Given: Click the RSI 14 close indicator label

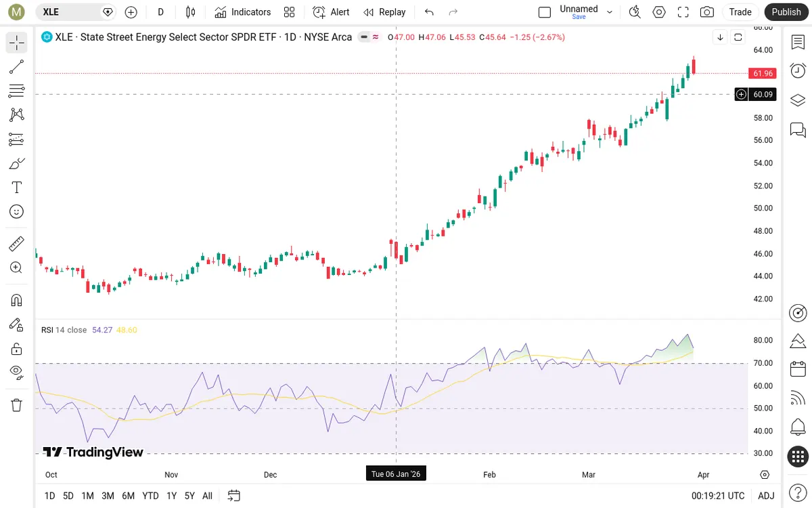Looking at the screenshot, I should coord(64,330).
